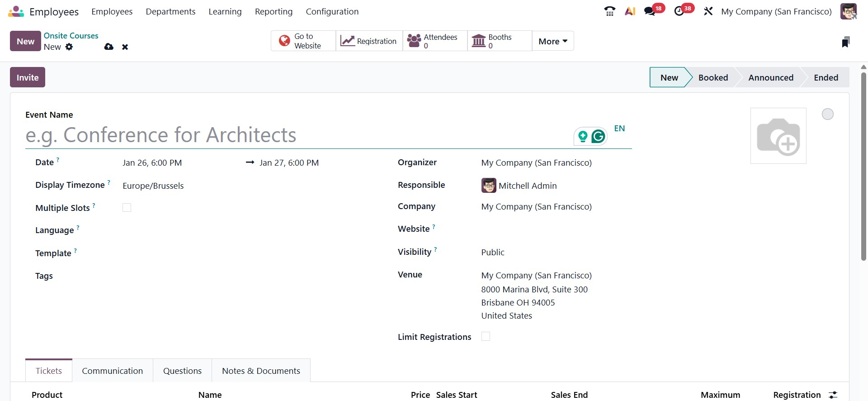Viewport: 868px width, 401px height.
Task: Open the activities clock icon
Action: 679,11
